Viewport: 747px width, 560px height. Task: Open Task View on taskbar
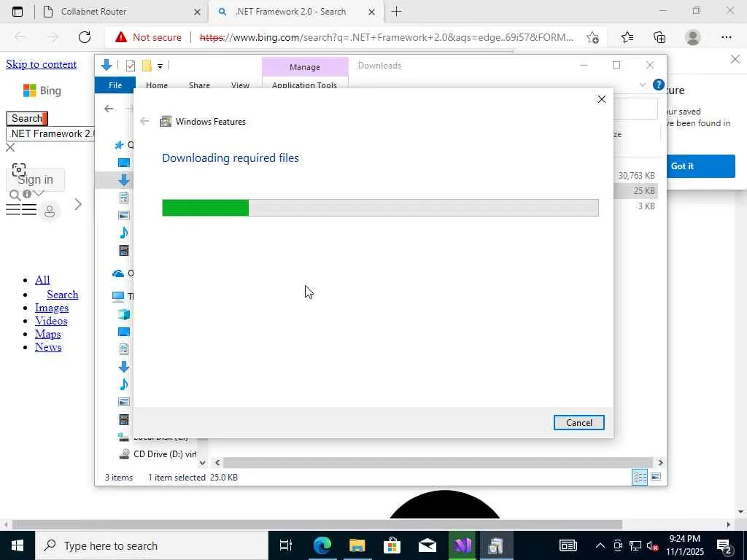pyautogui.click(x=285, y=545)
